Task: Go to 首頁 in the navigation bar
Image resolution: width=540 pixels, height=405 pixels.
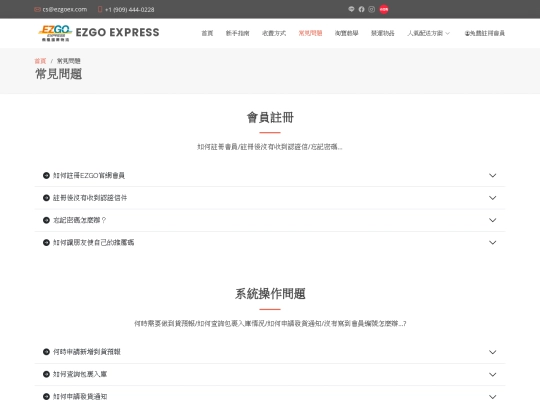Action: pos(207,33)
